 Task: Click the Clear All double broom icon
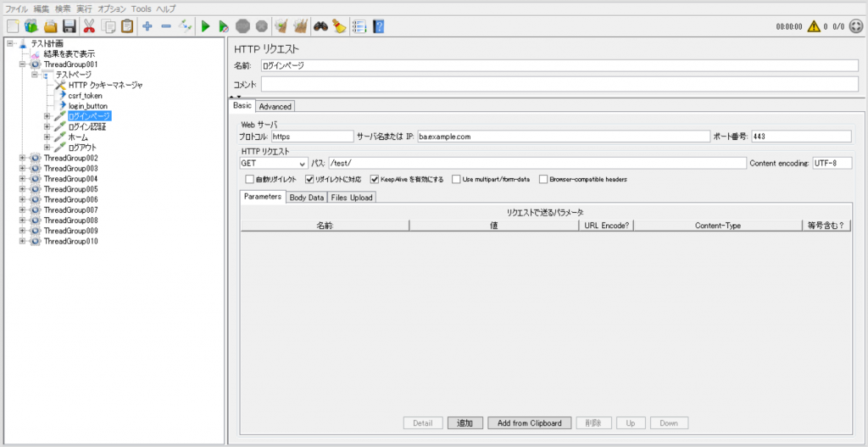[301, 26]
